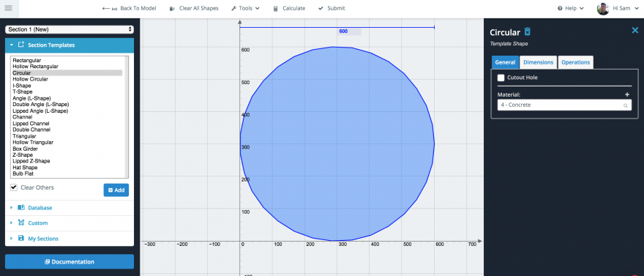Switch to the Dimensions tab
Image resolution: width=644 pixels, height=276 pixels.
coord(538,62)
